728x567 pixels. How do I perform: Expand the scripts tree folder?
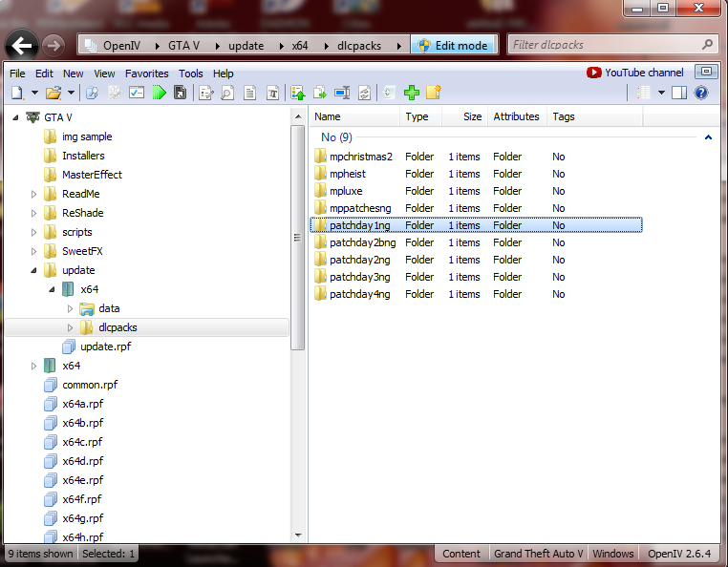point(33,232)
